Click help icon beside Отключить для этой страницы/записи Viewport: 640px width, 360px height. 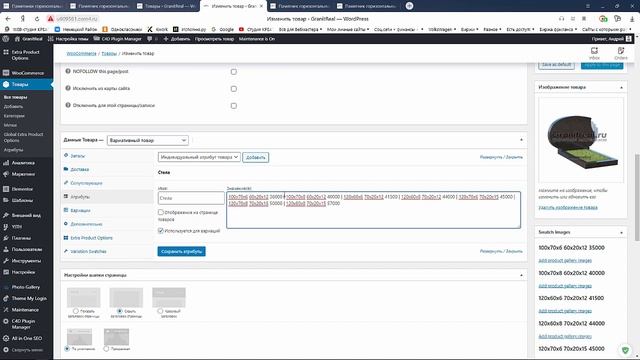68,105
